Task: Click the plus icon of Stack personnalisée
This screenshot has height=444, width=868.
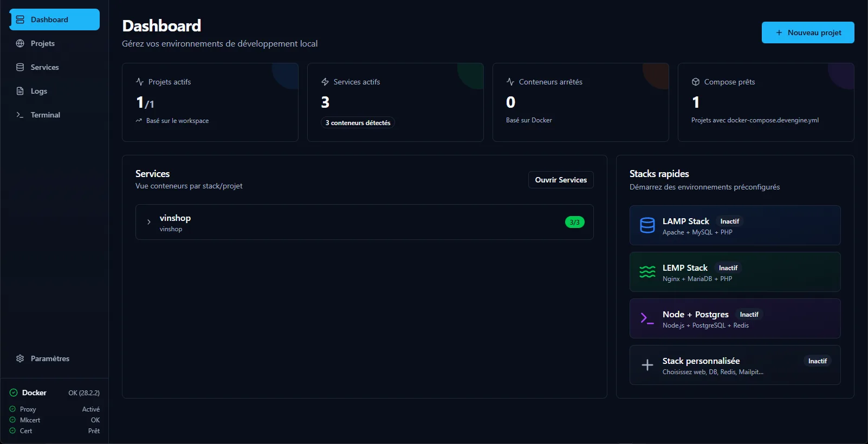Action: tap(647, 365)
